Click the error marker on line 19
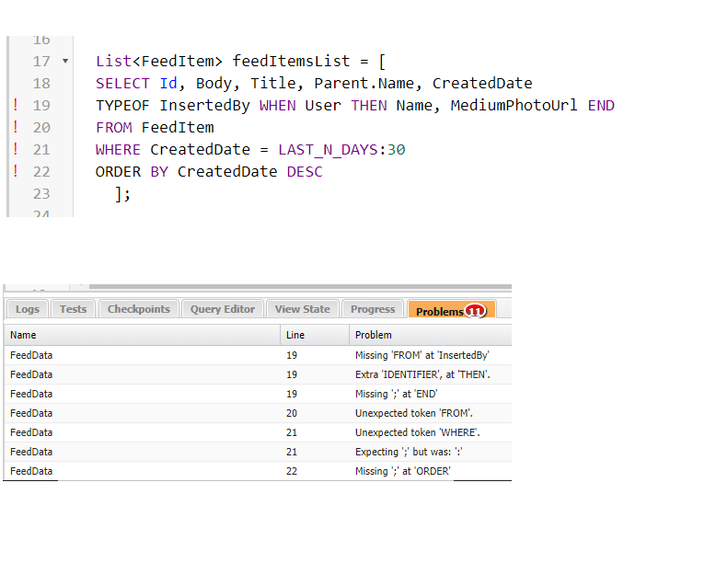 point(16,105)
